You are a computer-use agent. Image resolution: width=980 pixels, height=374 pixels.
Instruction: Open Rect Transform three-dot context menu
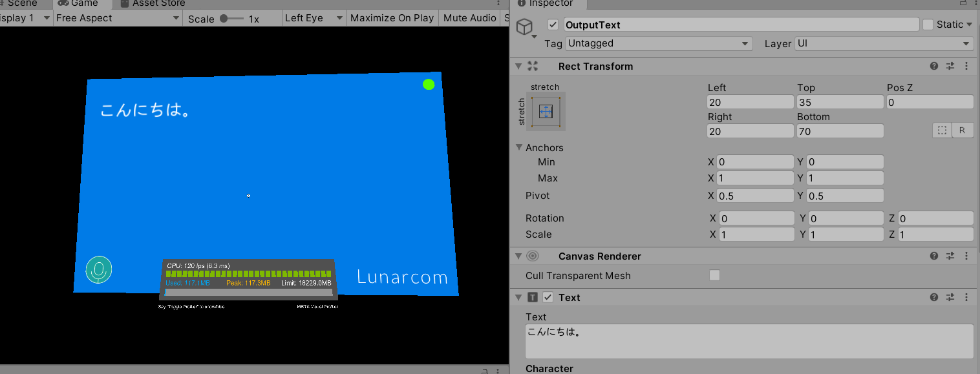coord(966,66)
